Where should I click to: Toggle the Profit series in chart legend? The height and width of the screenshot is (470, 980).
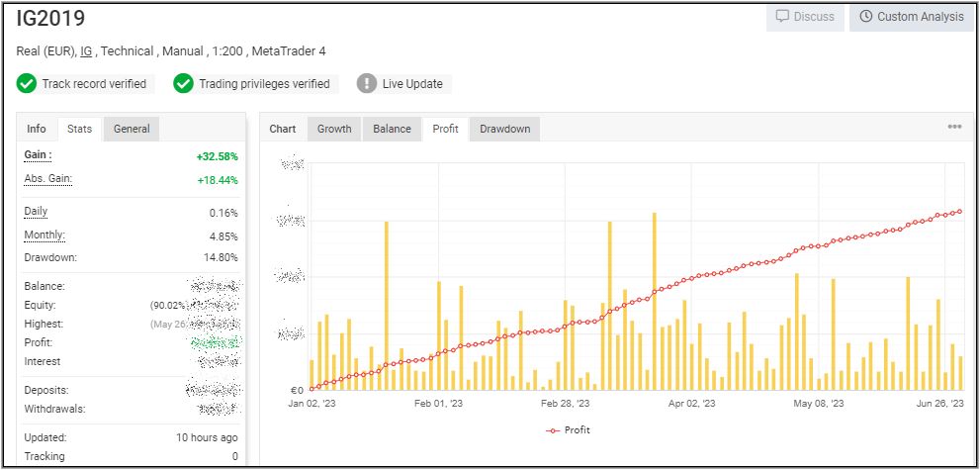pyautogui.click(x=569, y=430)
